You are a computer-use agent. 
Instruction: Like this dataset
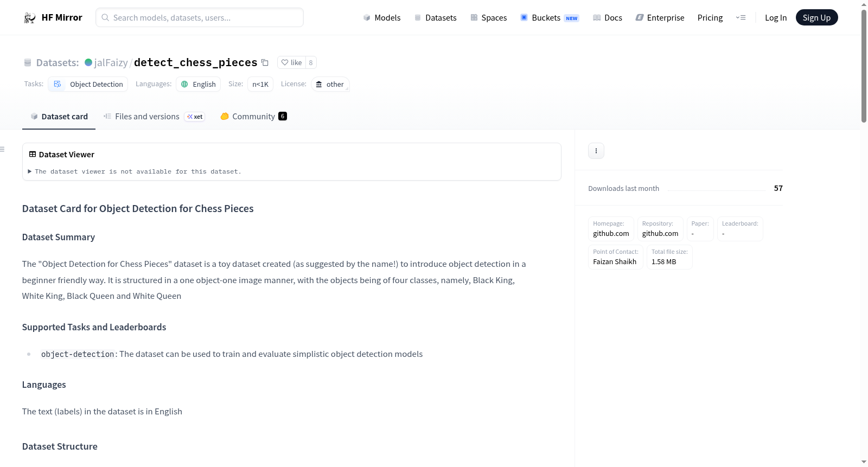[x=291, y=62]
